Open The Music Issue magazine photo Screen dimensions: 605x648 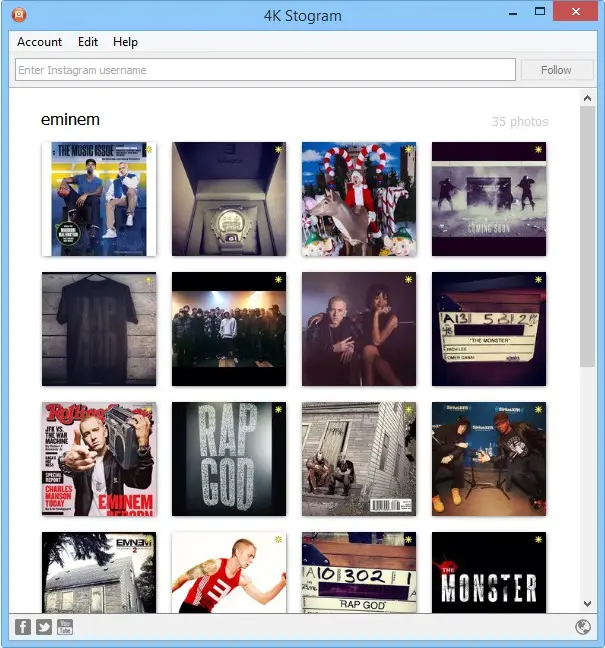coord(99,199)
